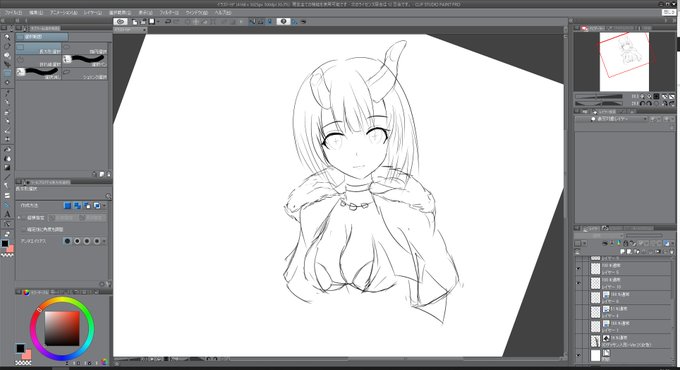Select the Figure line tool
Image resolution: width=680 pixels, height=370 pixels.
point(7,177)
